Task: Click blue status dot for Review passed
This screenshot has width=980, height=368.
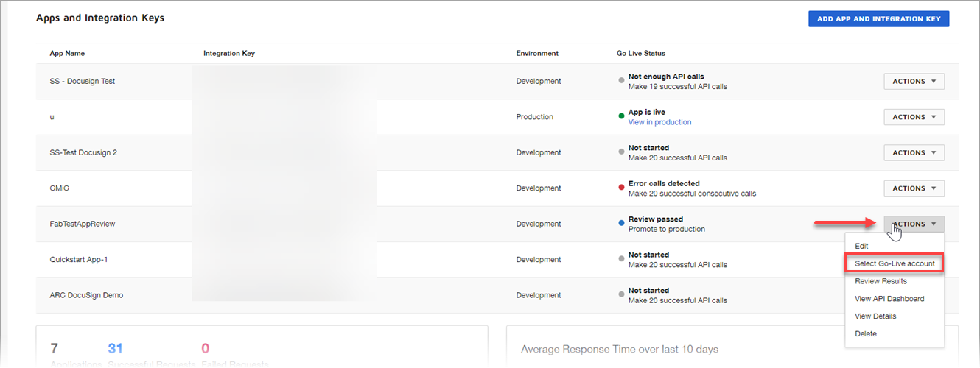Action: coord(621,223)
